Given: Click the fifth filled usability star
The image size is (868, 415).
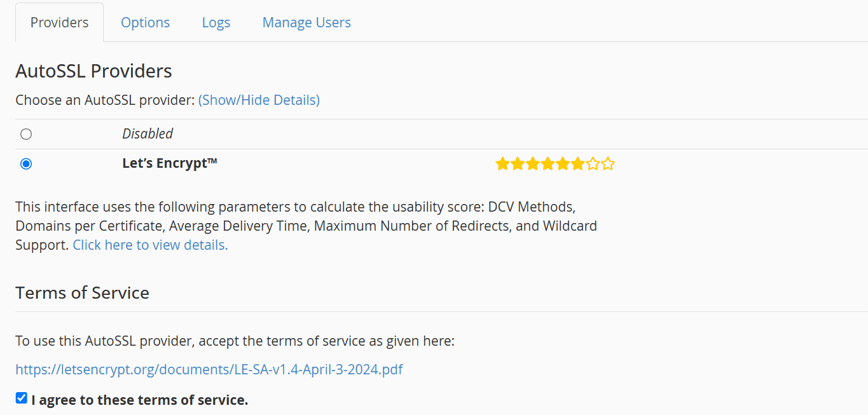Looking at the screenshot, I should [x=563, y=164].
